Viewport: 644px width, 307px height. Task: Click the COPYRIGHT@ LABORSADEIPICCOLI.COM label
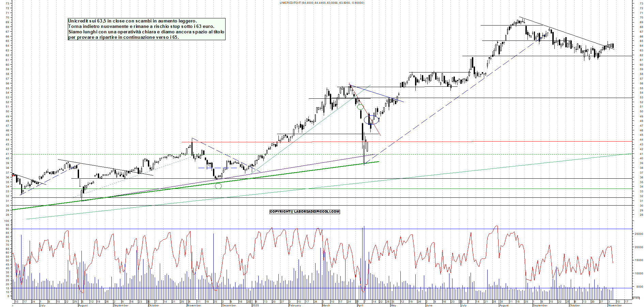(x=304, y=212)
